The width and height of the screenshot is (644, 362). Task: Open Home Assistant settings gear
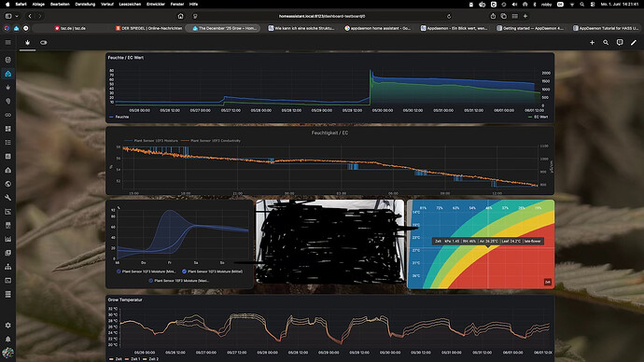(x=7, y=325)
